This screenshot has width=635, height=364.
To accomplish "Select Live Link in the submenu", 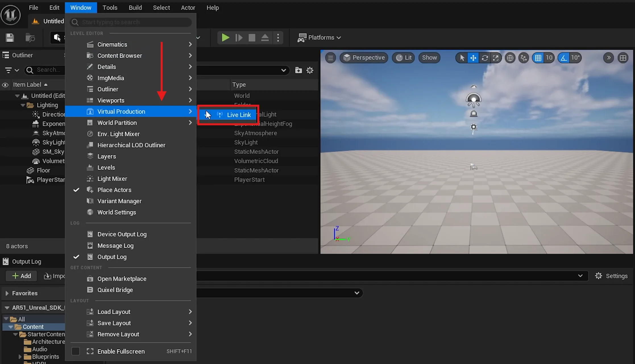I will [x=228, y=115].
